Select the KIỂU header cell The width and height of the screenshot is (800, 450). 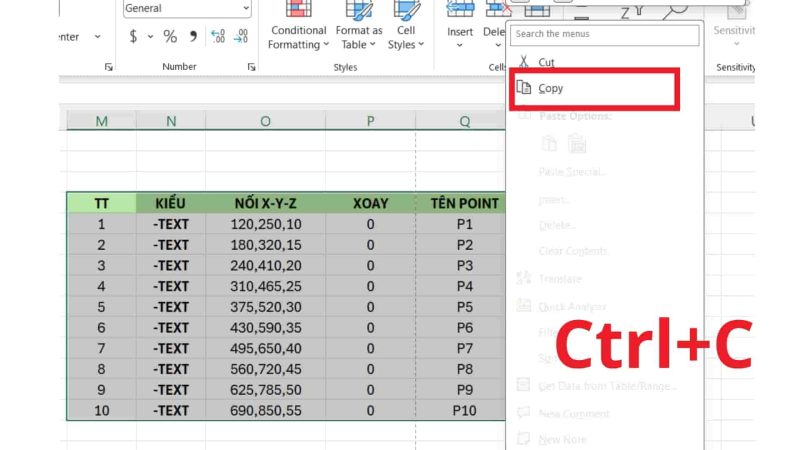(x=171, y=203)
